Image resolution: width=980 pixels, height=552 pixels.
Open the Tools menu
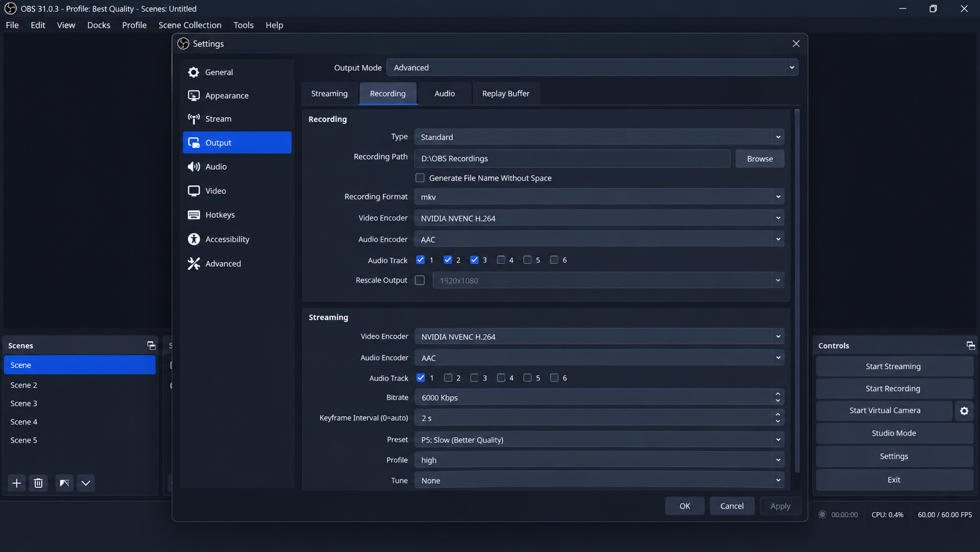[243, 25]
